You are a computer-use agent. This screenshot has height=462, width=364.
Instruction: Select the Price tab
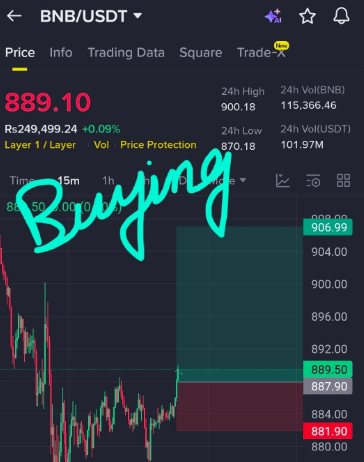click(x=20, y=53)
